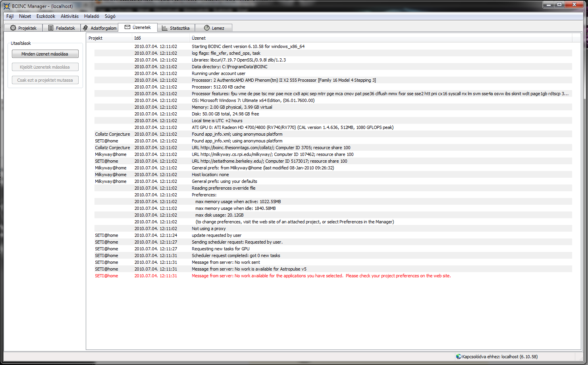Click the Feladatok tab list icon

51,28
